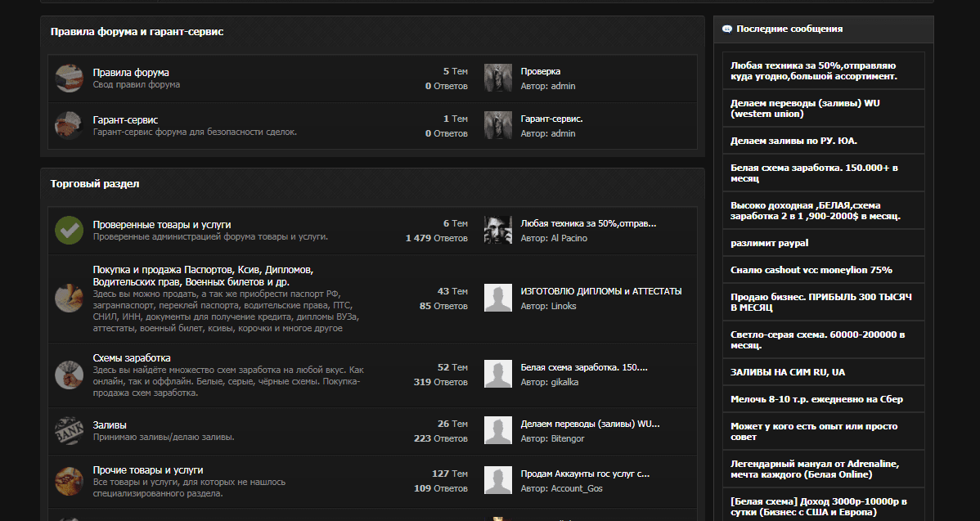Viewport: 980px width, 521px height.
Task: Click the Правила форума section icon
Action: pos(69,79)
